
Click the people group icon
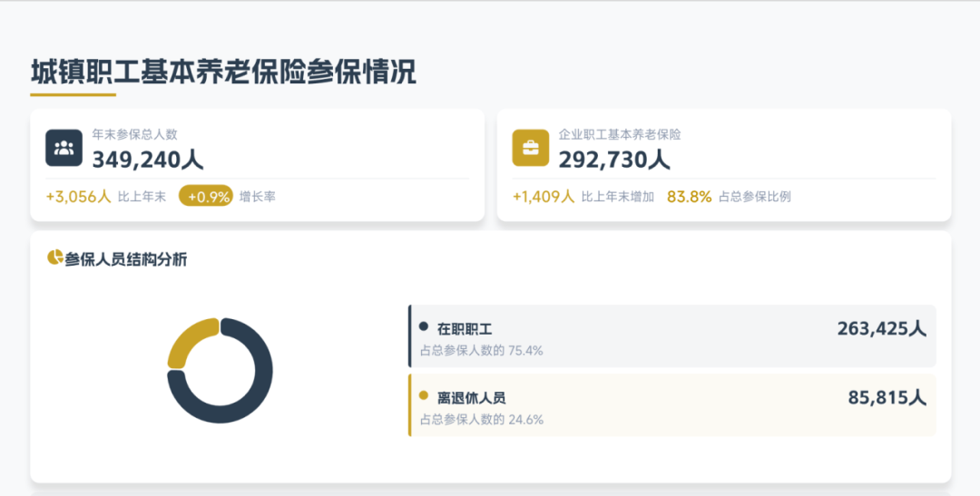click(64, 149)
